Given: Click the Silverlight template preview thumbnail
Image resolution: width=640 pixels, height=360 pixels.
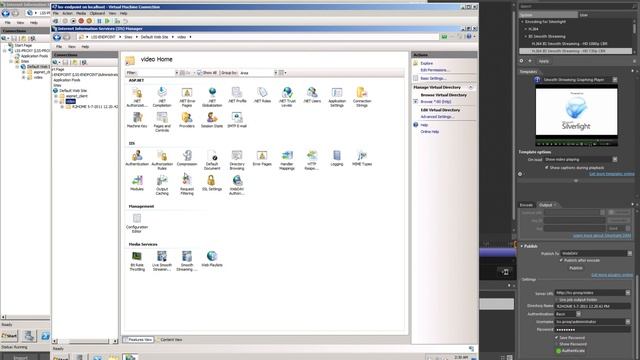Looking at the screenshot, I should [x=576, y=116].
